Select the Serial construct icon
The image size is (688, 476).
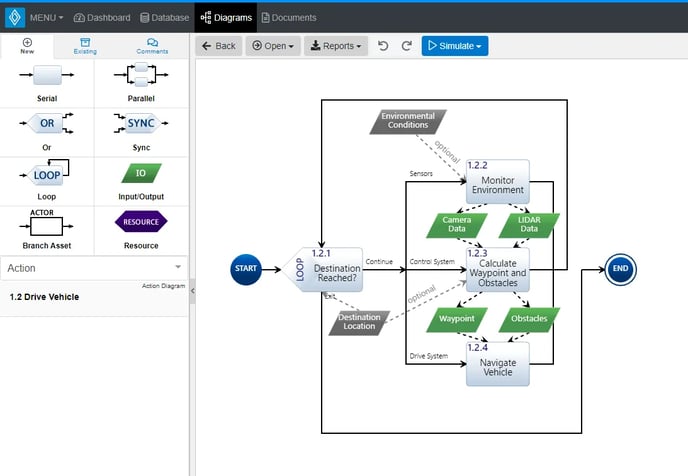tap(47, 75)
